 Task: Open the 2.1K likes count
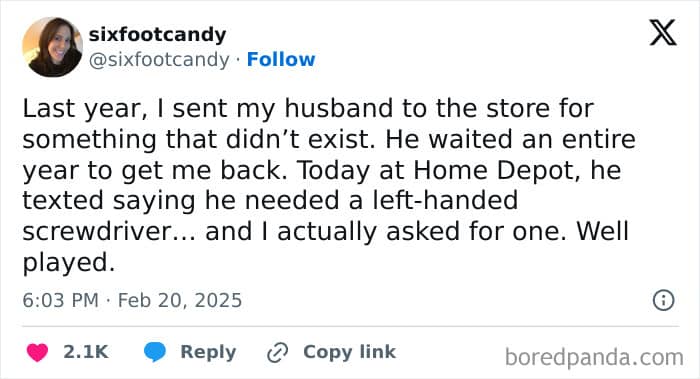[85, 352]
